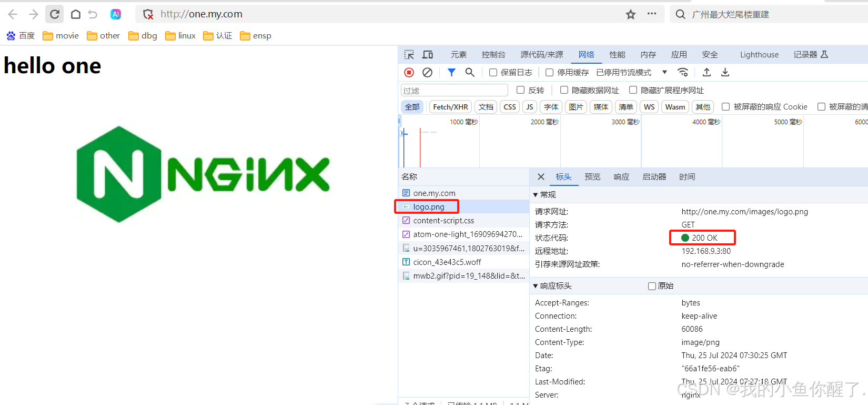Click the 过滤 filter input field
Image resolution: width=868 pixels, height=405 pixels.
pos(455,91)
